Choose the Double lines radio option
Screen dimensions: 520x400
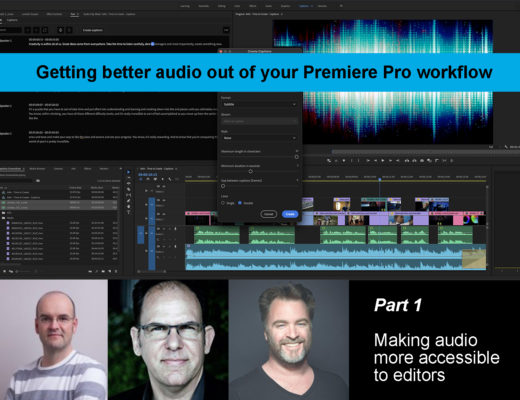pyautogui.click(x=240, y=203)
